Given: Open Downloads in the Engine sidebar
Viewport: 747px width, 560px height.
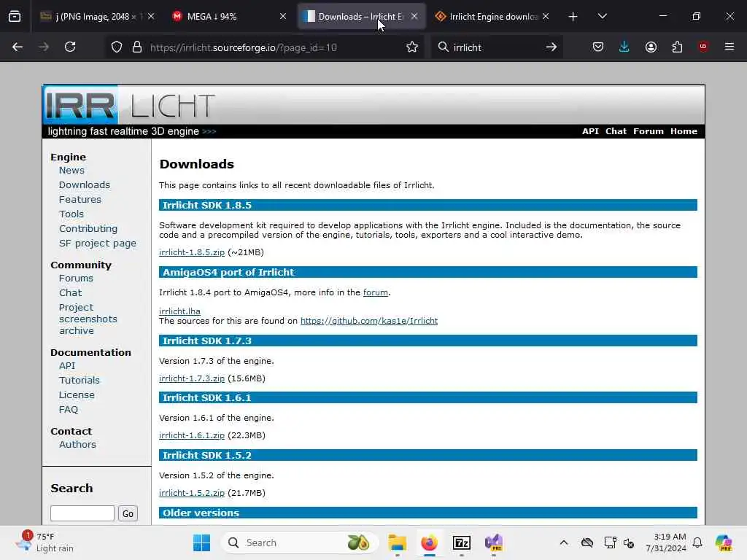Looking at the screenshot, I should (x=85, y=184).
